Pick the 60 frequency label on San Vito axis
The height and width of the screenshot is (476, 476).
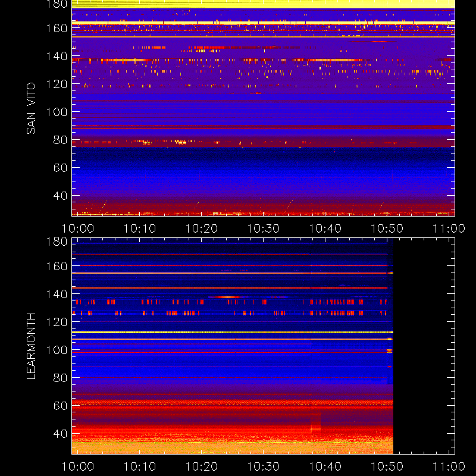click(x=61, y=168)
